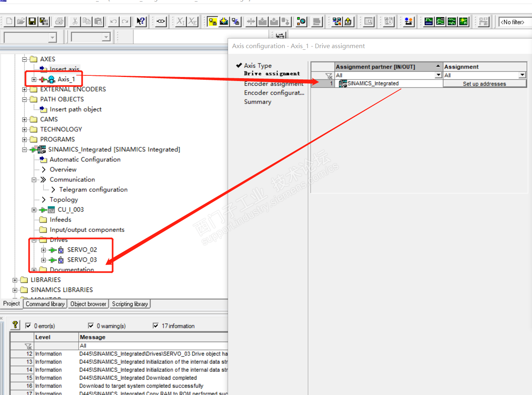Switch to the Project tab
This screenshot has height=395, width=532.
(x=11, y=304)
